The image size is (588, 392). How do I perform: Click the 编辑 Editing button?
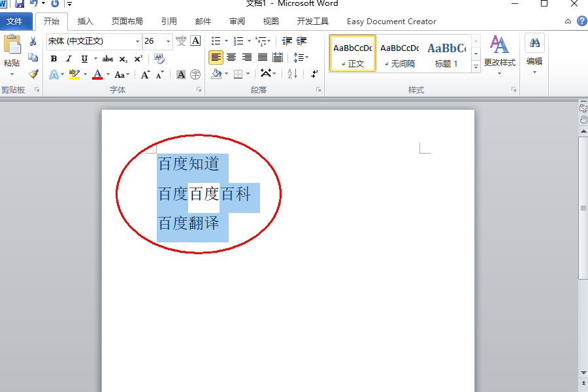[534, 54]
